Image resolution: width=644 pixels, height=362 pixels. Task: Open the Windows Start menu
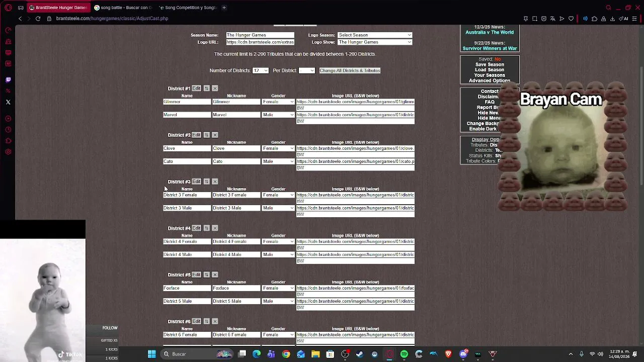coord(151,354)
